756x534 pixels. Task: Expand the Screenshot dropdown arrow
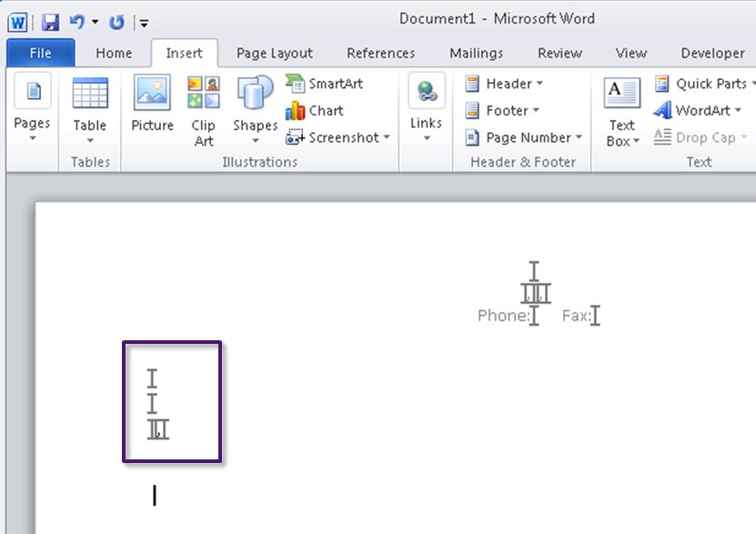(387, 137)
